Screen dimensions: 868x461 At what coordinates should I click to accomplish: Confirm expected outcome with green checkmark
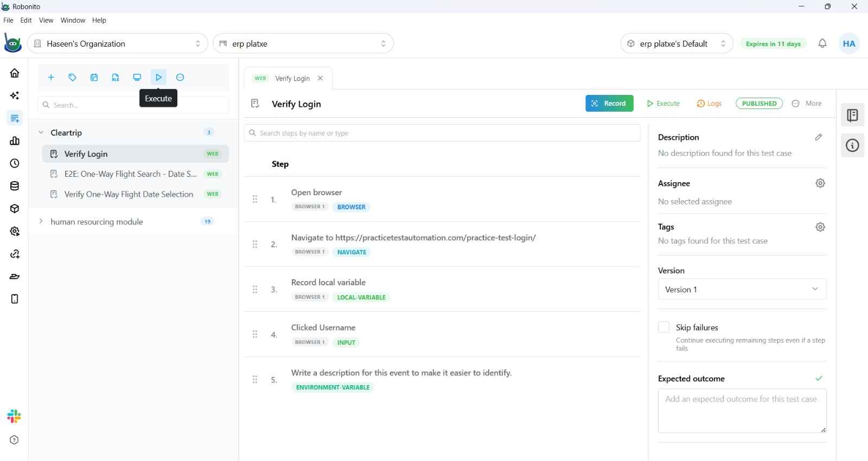coord(819,378)
